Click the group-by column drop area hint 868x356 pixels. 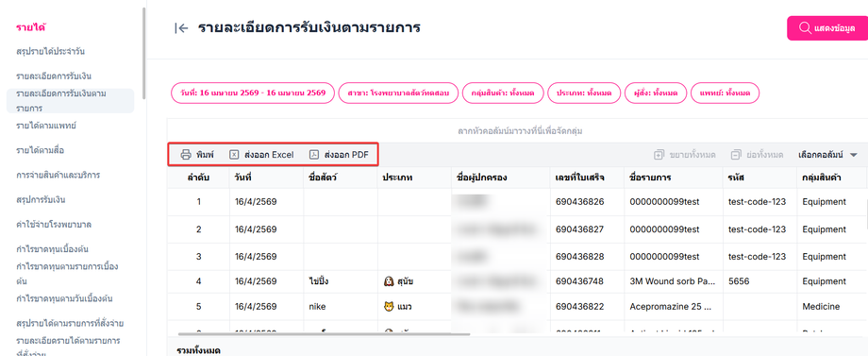pos(520,131)
